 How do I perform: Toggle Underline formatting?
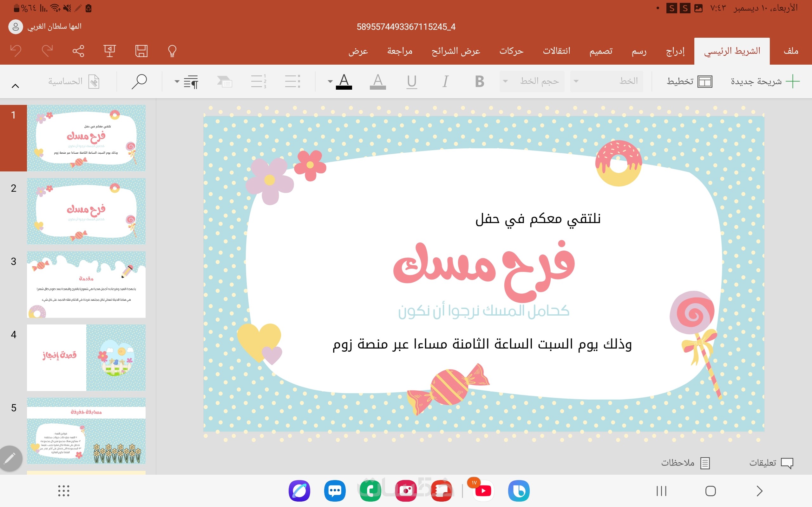pos(412,81)
